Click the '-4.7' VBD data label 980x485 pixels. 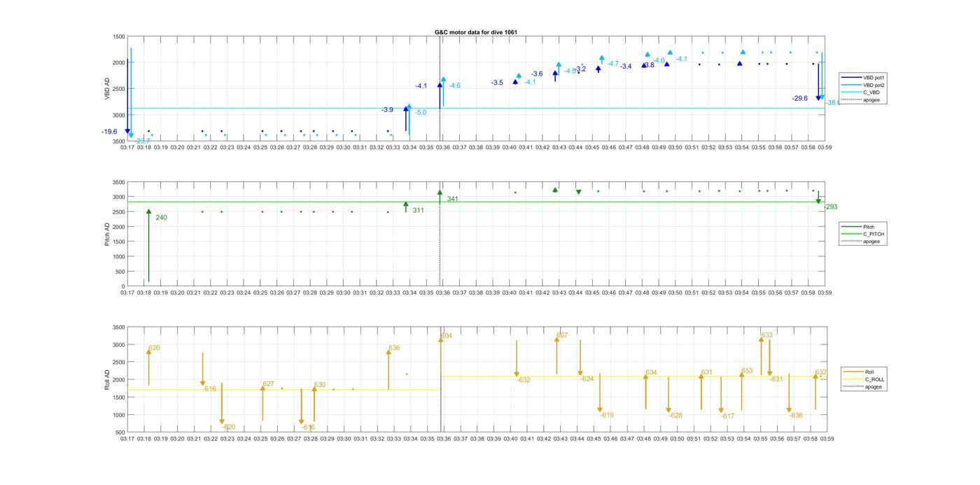(x=612, y=64)
